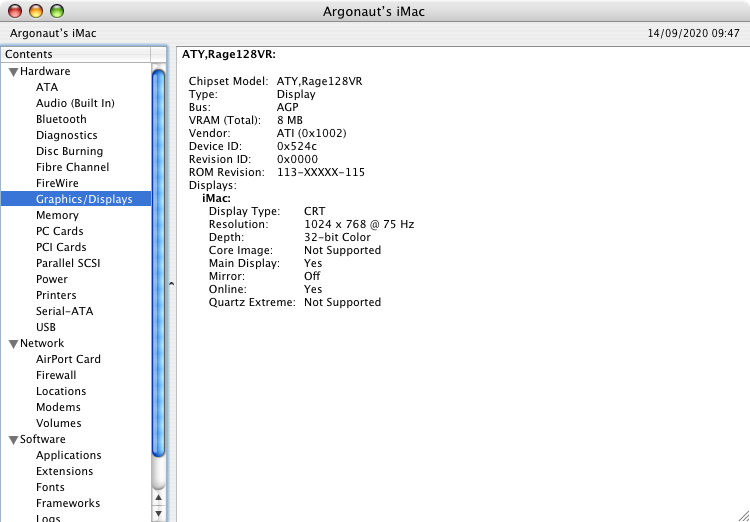Minimize the window with the yellow button

(36, 11)
